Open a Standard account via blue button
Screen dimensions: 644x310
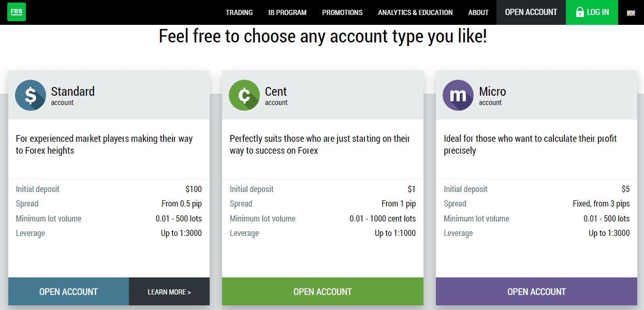click(x=68, y=292)
